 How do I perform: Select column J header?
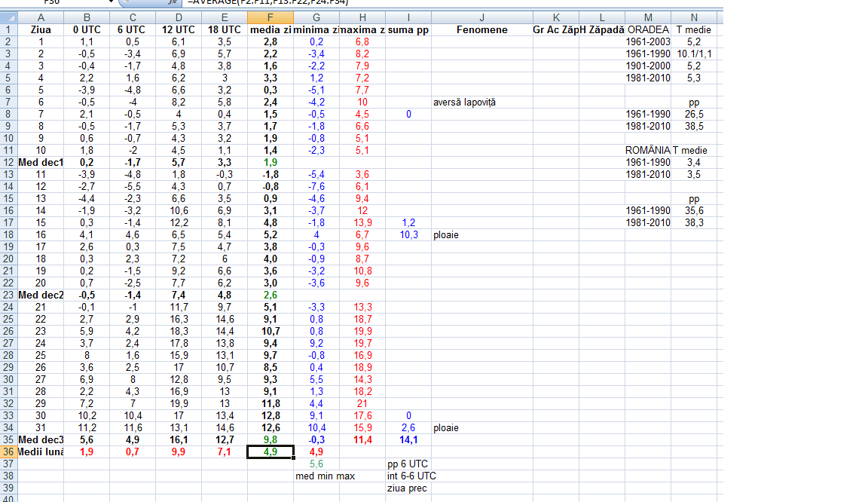481,18
